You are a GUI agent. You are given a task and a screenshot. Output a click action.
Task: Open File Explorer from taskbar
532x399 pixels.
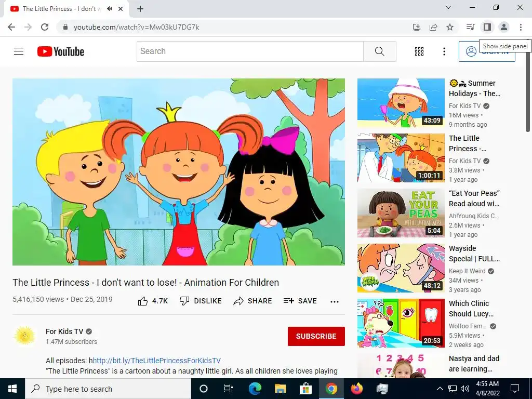280,389
